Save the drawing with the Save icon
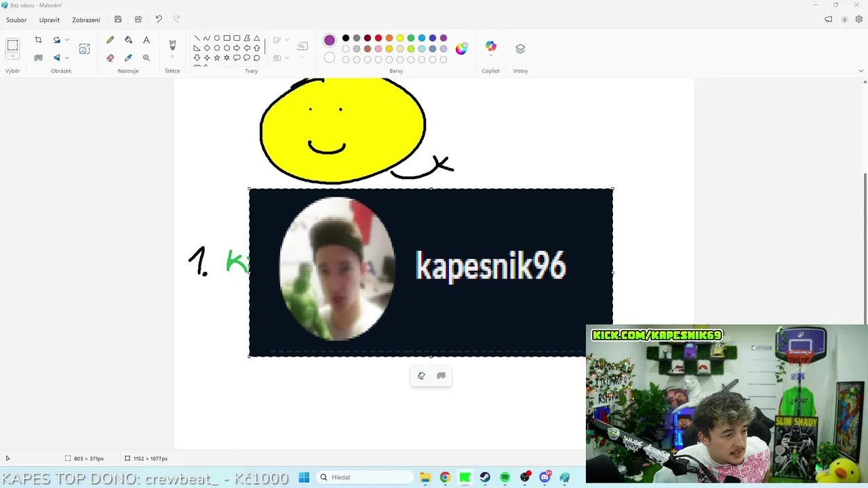This screenshot has width=868, height=488. (118, 20)
